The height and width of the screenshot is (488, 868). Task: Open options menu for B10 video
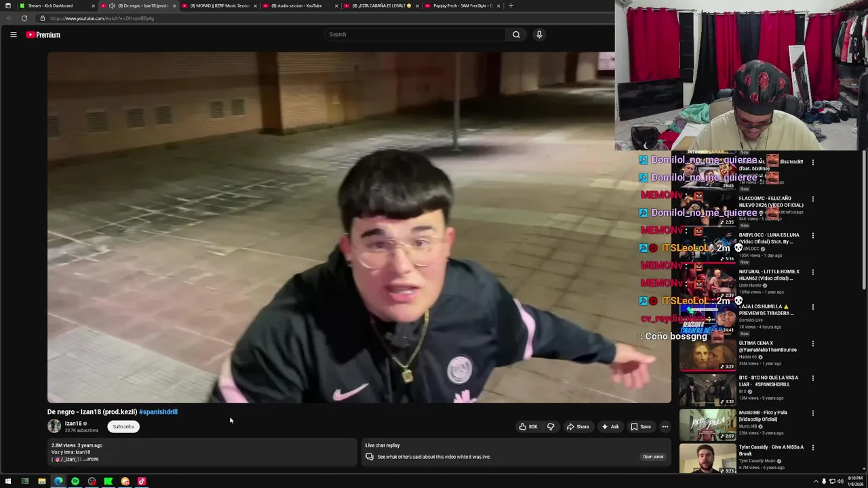click(x=813, y=378)
